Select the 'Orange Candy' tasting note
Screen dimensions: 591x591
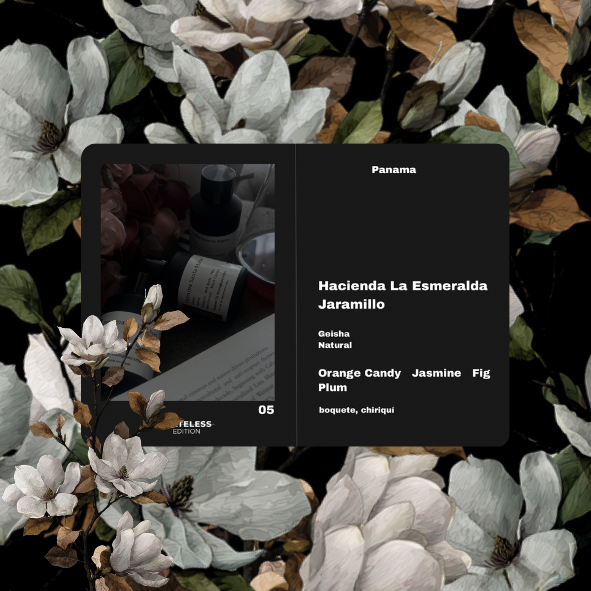click(x=359, y=373)
